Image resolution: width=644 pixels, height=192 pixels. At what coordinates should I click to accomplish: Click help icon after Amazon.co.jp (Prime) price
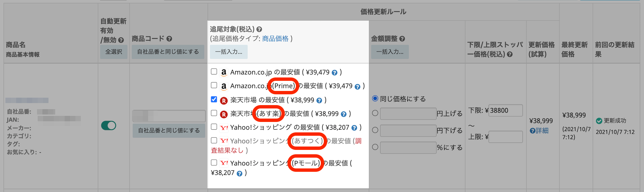pos(358,87)
